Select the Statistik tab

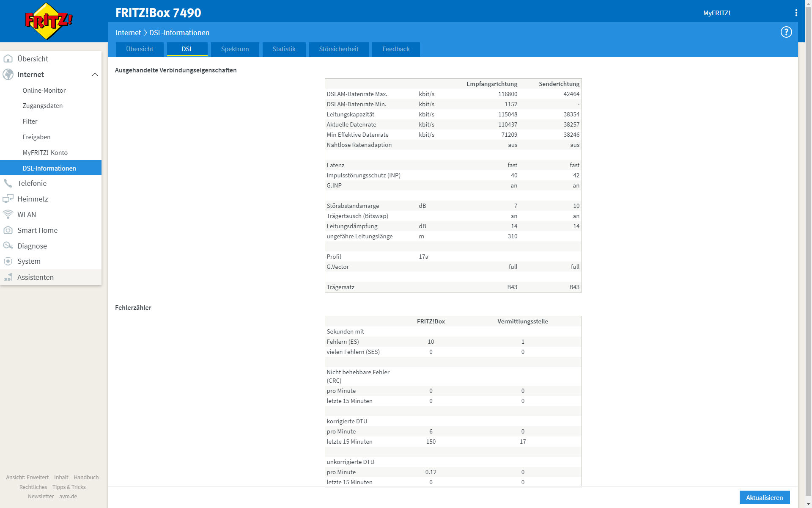[x=284, y=49]
